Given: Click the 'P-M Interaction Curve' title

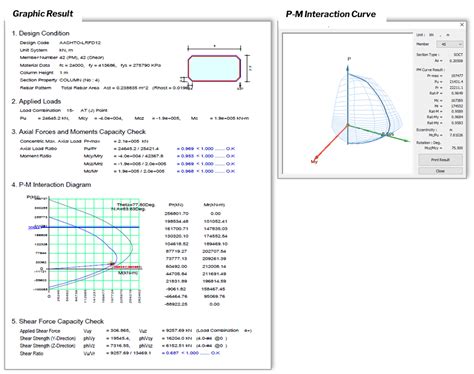Looking at the screenshot, I should pyautogui.click(x=331, y=14).
